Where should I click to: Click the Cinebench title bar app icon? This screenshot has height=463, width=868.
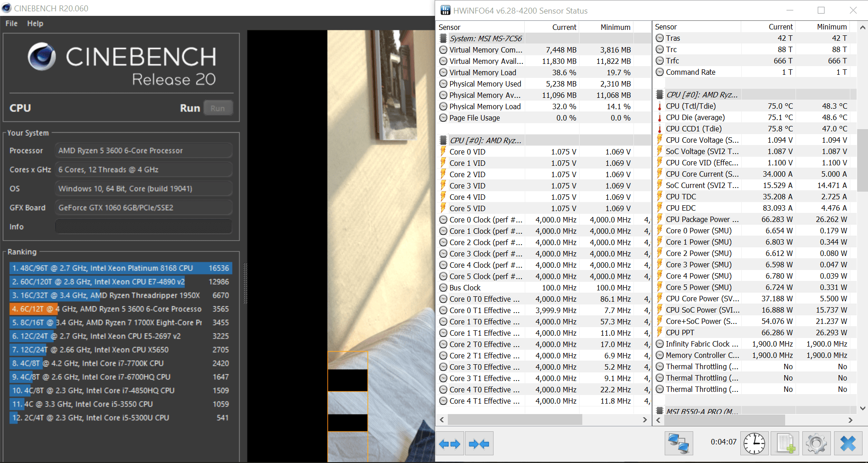6,8
